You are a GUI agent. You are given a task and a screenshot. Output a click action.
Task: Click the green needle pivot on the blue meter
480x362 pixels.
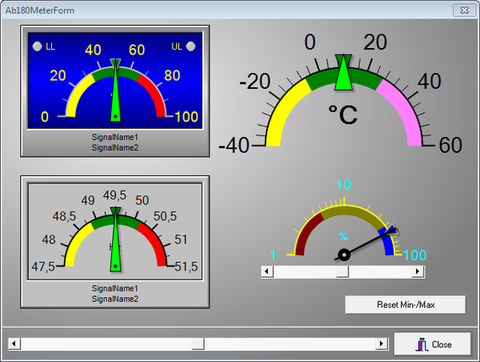pyautogui.click(x=116, y=116)
